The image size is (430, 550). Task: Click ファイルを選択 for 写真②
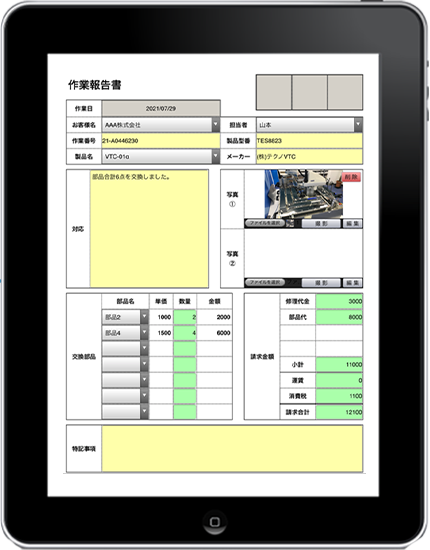pos(264,282)
